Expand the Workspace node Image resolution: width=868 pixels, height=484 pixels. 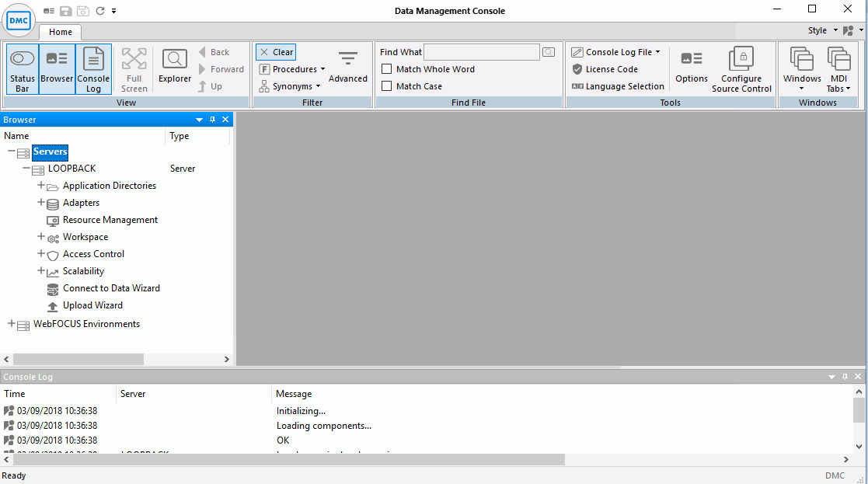point(40,236)
